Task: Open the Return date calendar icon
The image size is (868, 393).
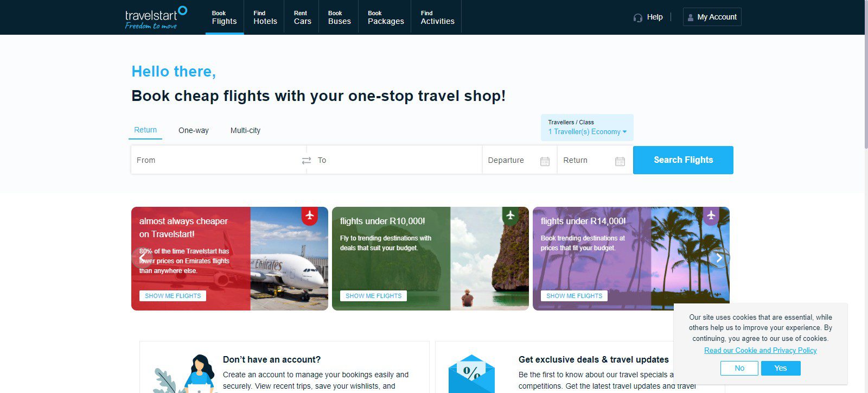Action: pyautogui.click(x=620, y=161)
